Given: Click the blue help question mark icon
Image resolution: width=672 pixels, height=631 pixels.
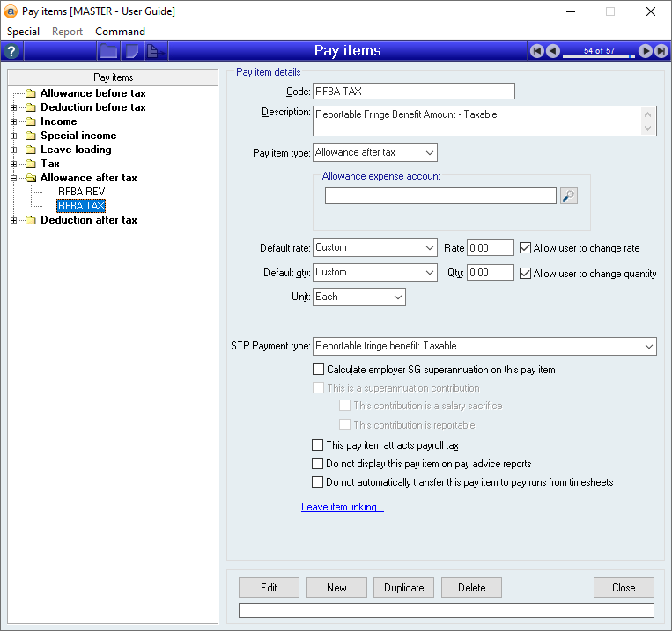Looking at the screenshot, I should tap(12, 51).
